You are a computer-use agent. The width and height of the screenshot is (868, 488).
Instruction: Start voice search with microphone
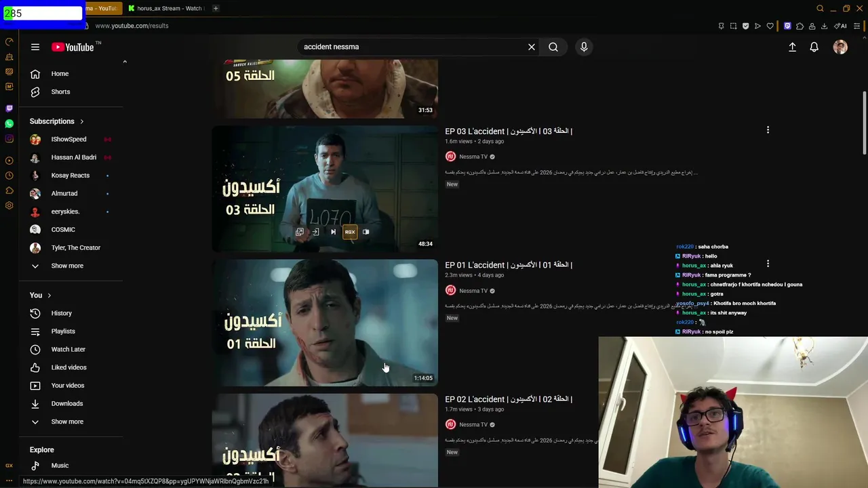[584, 47]
